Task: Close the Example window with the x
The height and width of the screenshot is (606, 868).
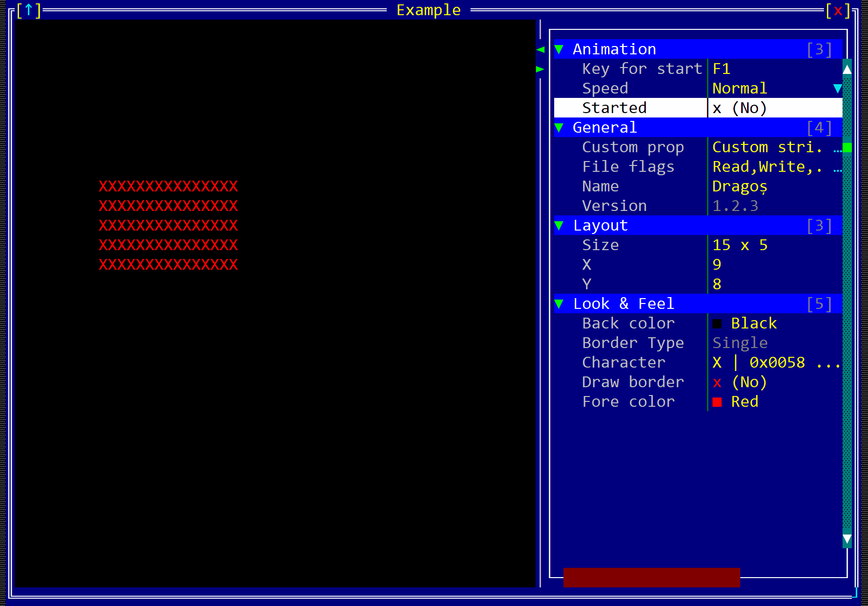Action: (x=838, y=10)
